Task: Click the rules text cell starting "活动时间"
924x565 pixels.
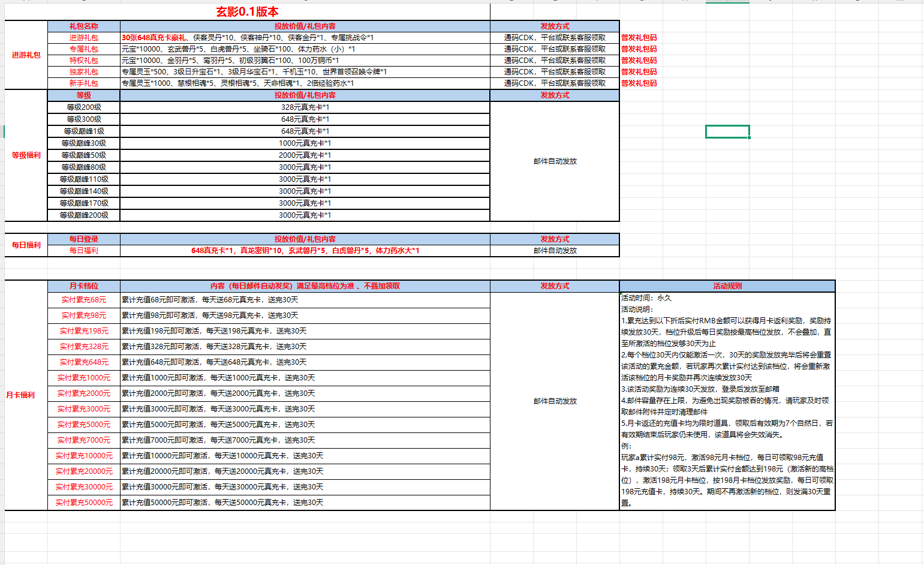Action: [727, 401]
